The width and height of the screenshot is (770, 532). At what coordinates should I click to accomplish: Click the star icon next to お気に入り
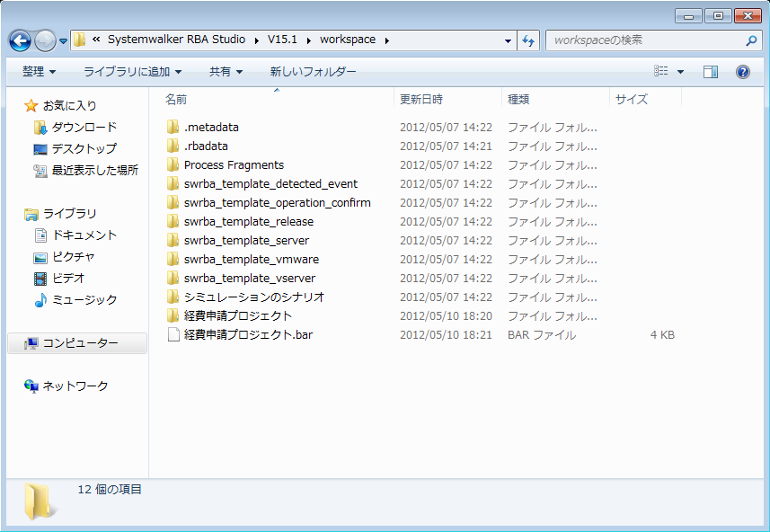[31, 105]
